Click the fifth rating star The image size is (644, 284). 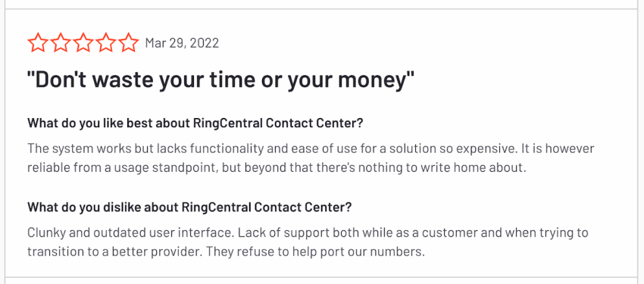tap(129, 42)
